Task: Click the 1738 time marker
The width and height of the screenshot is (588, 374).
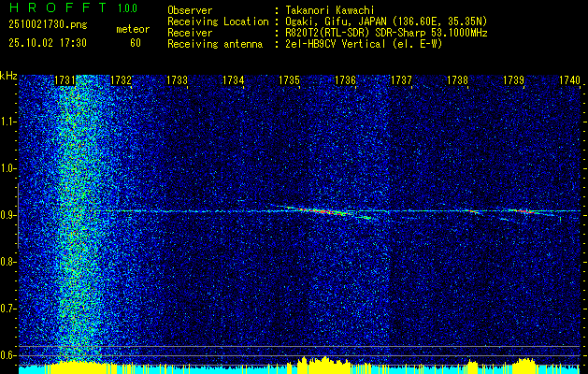Action: 457,80
